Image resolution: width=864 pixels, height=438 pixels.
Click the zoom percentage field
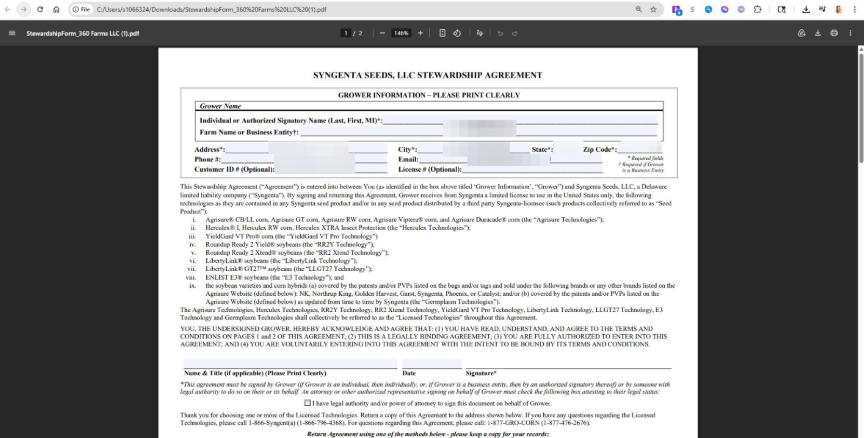coord(401,33)
